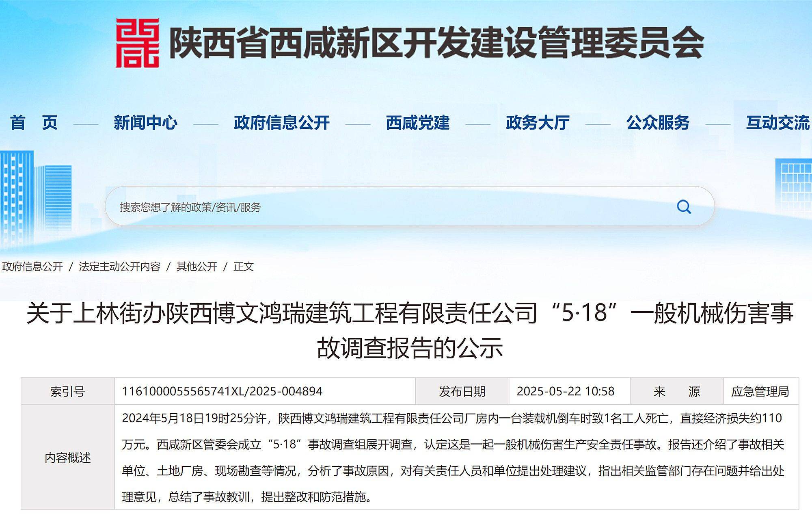Click the 来源 label cell

(677, 391)
